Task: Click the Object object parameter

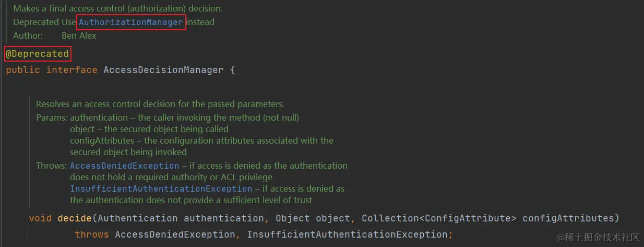Action: tap(316, 218)
